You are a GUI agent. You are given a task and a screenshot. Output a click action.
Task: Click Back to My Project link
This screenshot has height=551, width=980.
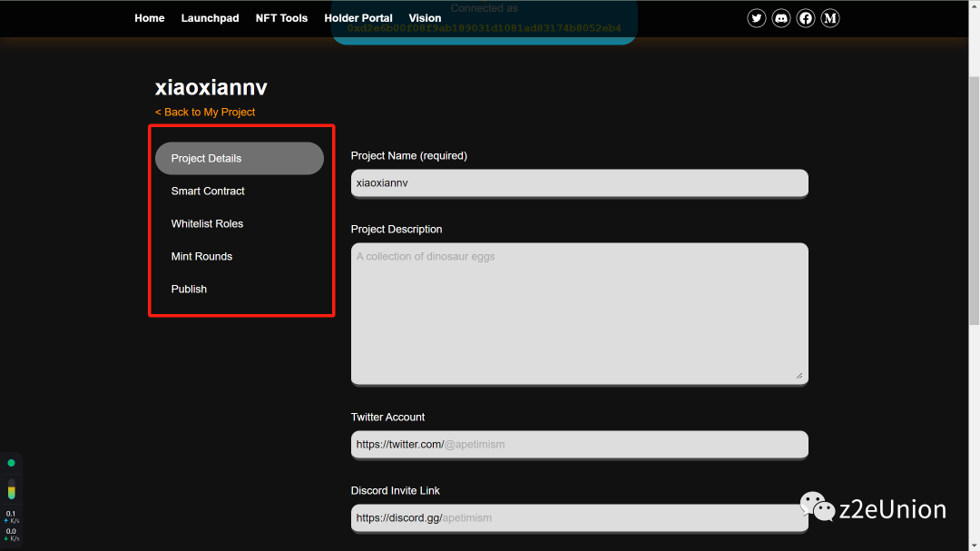205,112
